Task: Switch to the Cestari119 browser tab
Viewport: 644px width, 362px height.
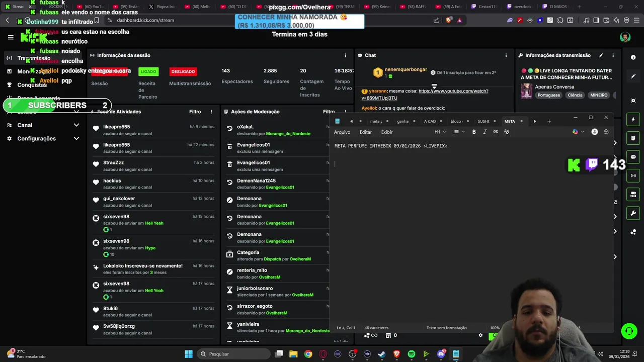Action: click(484, 7)
